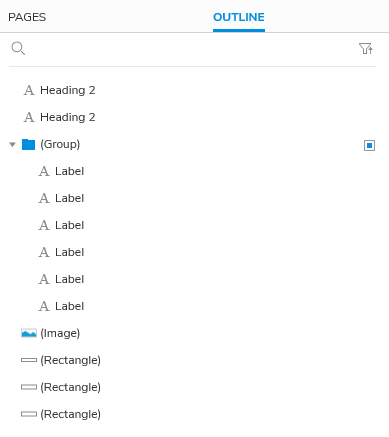Click the text icon of second Heading 2
This screenshot has height=437, width=389.
[29, 117]
